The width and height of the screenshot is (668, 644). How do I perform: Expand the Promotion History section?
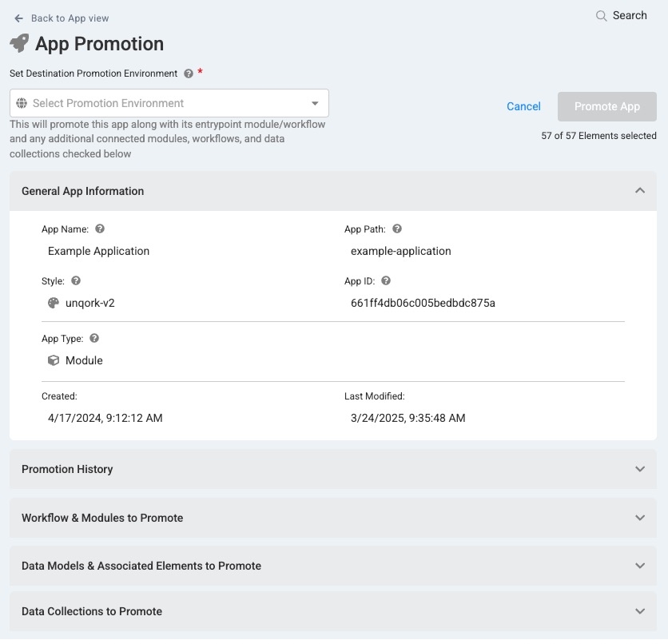pyautogui.click(x=639, y=469)
